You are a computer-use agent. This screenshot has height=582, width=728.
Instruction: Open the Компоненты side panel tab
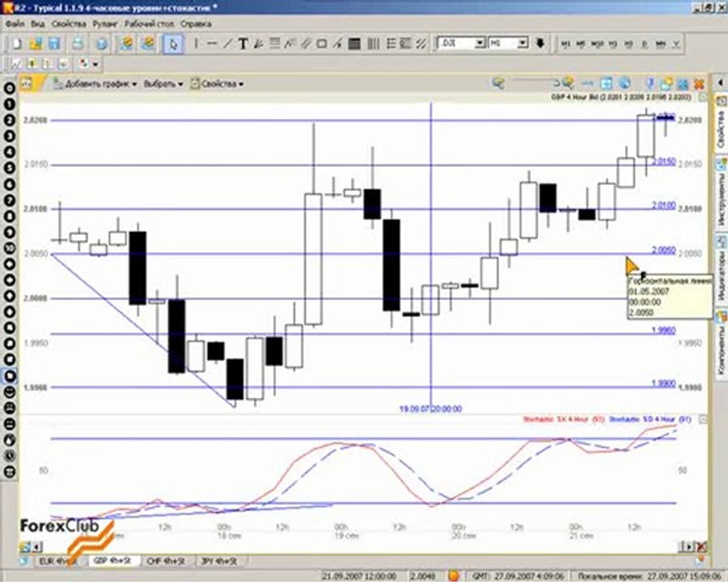721,344
